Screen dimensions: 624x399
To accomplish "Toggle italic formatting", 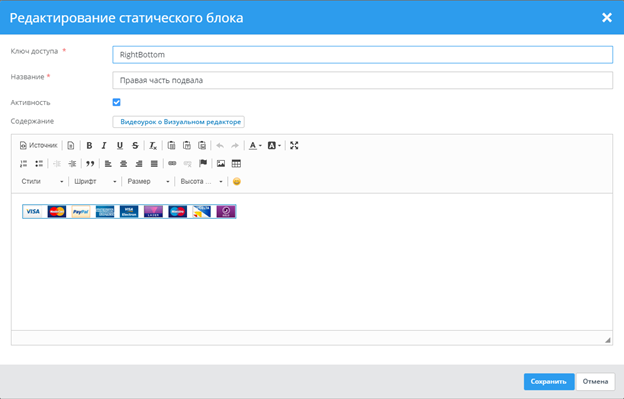I will 104,146.
